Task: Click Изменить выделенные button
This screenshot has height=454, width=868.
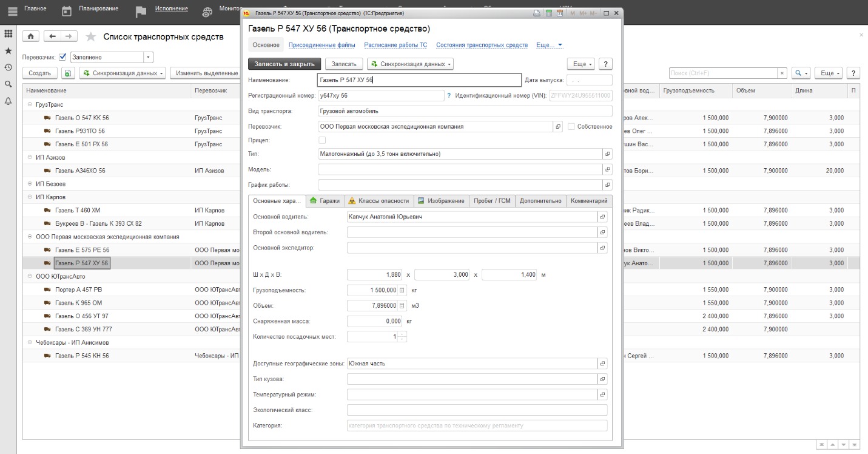Action: (x=206, y=73)
